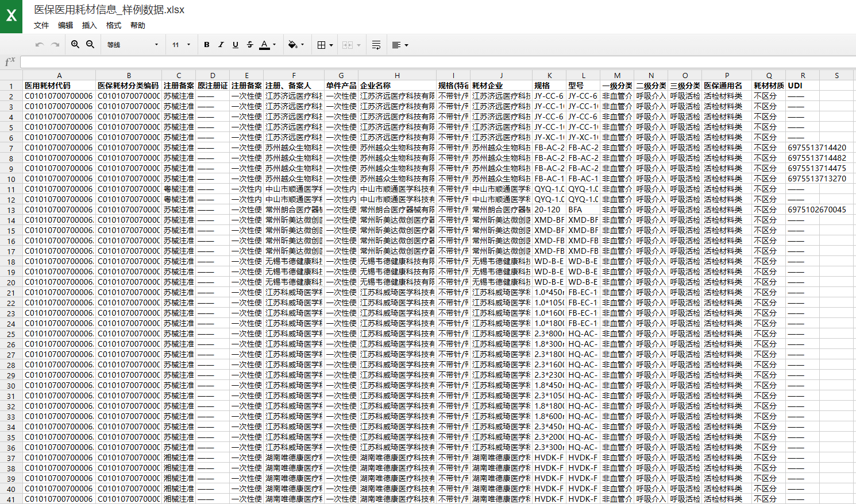
Task: Click the green spreadsheet X app icon
Action: tap(11, 16)
